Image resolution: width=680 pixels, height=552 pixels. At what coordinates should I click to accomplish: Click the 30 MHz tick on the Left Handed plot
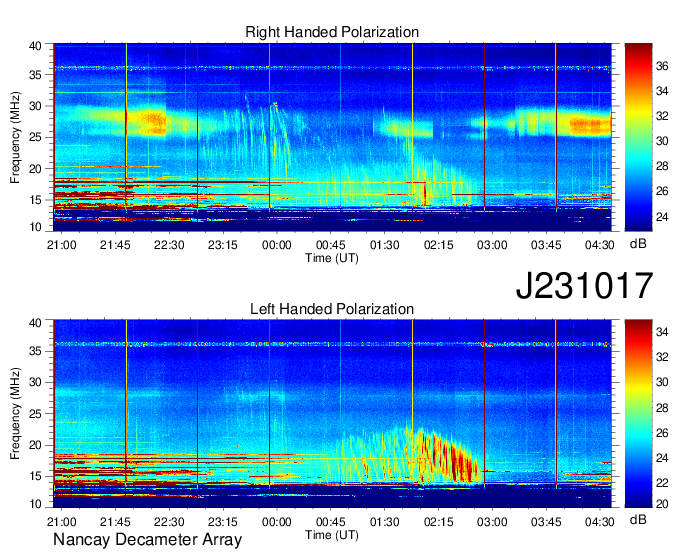point(36,382)
